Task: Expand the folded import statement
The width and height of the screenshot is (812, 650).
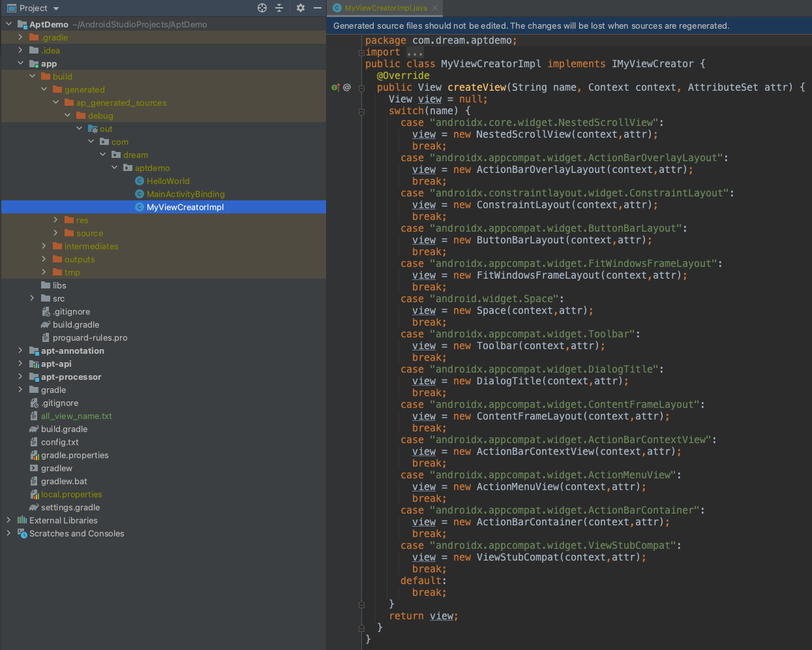Action: point(361,53)
